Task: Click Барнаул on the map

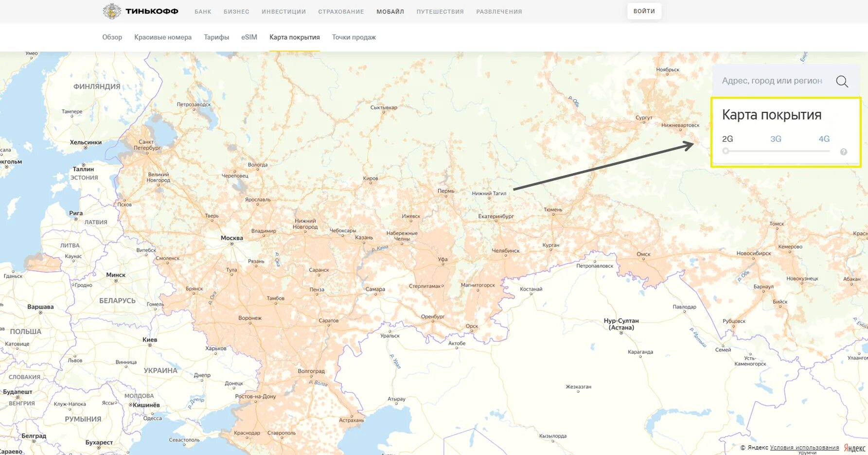Action: tap(763, 287)
